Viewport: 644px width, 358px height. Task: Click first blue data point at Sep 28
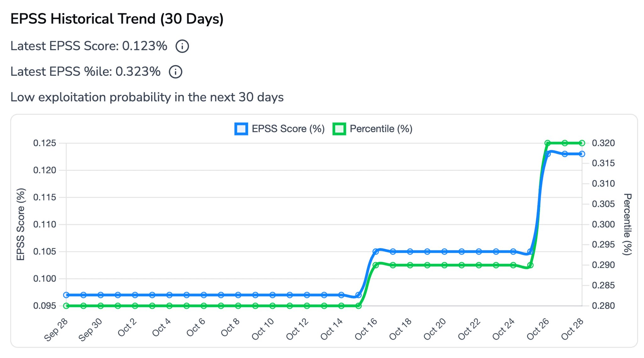(x=66, y=295)
